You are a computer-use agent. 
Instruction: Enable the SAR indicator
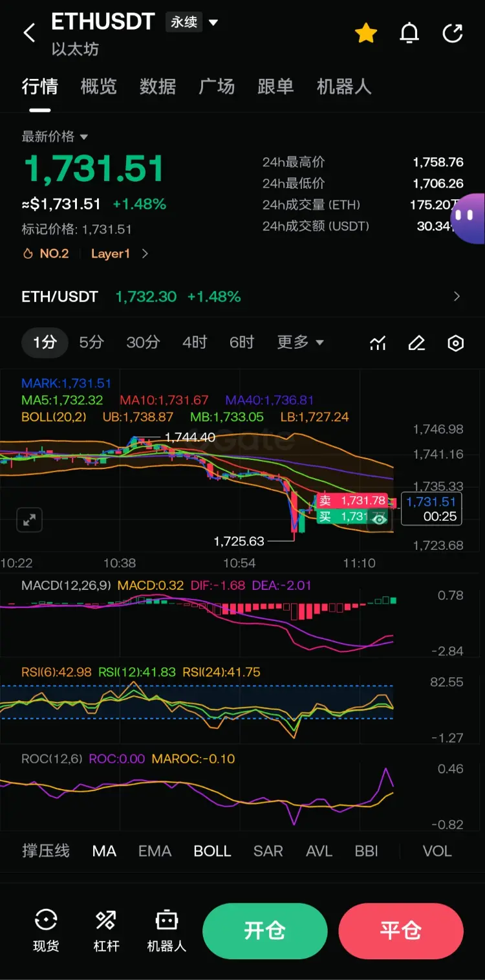pos(268,851)
